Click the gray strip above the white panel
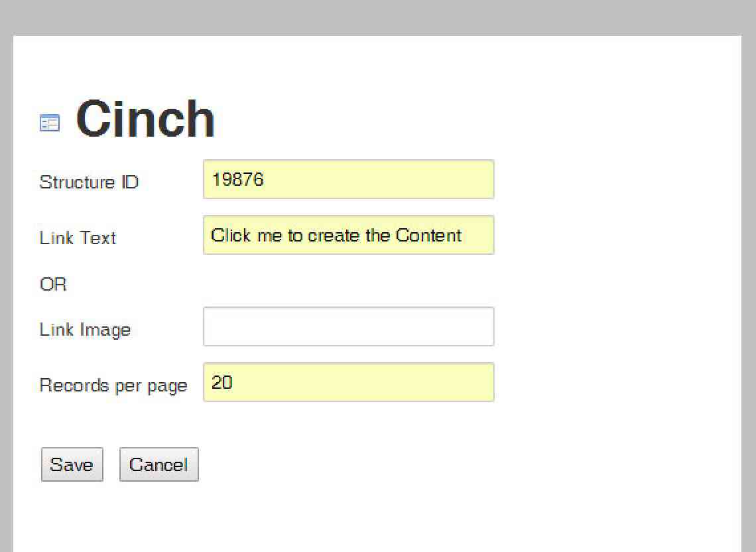 tap(378, 17)
